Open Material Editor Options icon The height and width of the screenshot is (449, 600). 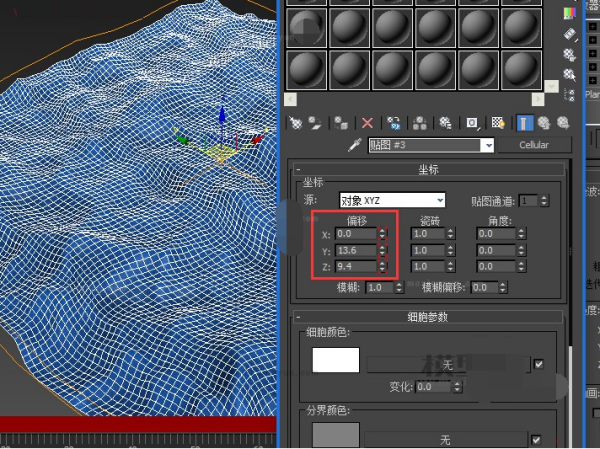[569, 55]
